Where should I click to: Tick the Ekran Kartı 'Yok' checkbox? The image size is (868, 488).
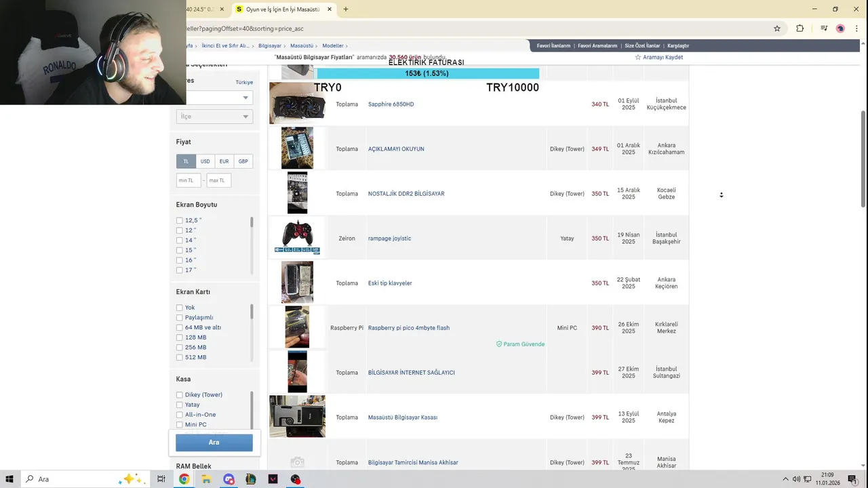coord(180,308)
